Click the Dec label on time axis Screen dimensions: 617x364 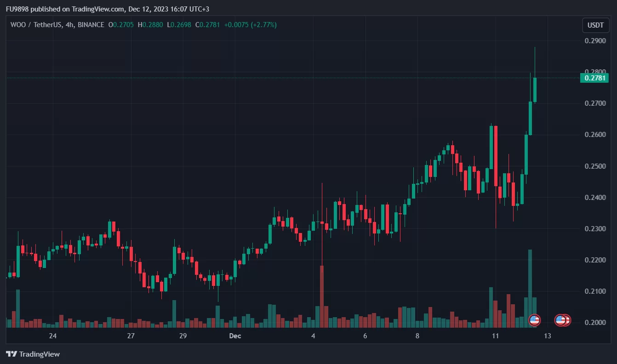click(235, 336)
